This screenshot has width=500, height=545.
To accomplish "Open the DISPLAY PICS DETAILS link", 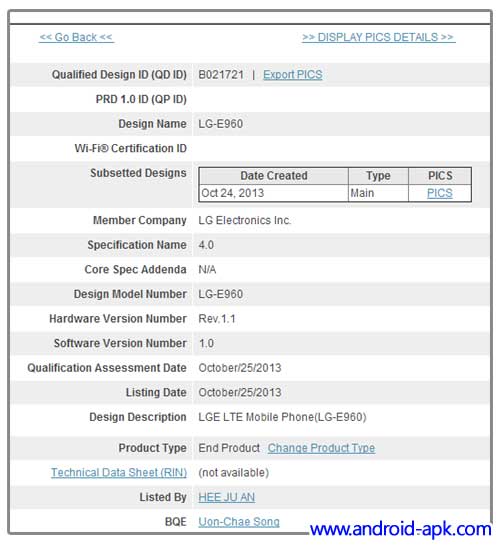I will 378,37.
